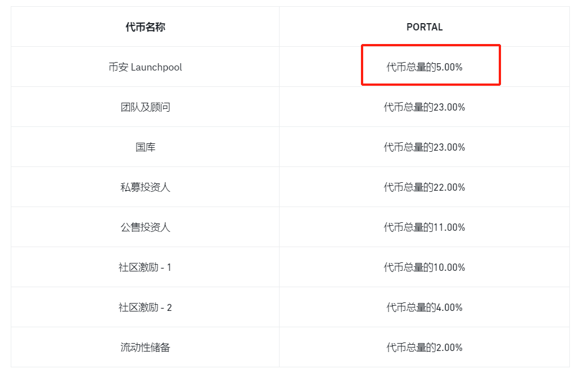
Task: Select the 流动性储备 row label
Action: (x=145, y=348)
